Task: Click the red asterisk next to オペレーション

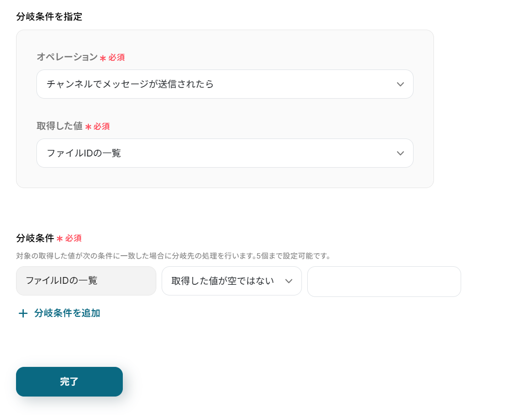Action: click(x=103, y=58)
